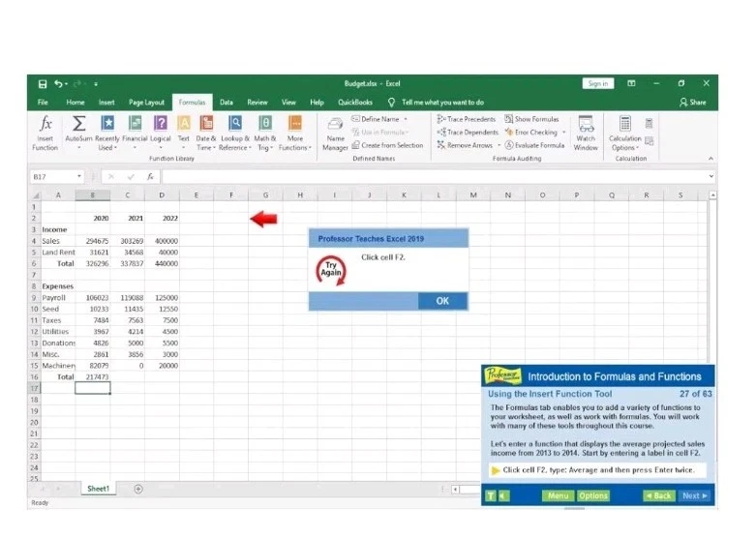Open the More Functions menu
The height and width of the screenshot is (538, 756).
(x=295, y=134)
